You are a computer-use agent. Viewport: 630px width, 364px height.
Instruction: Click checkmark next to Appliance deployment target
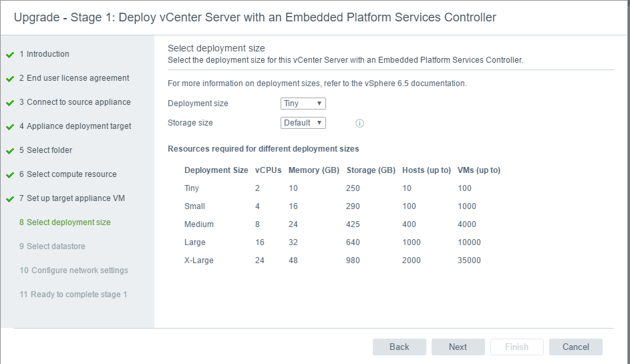point(10,127)
